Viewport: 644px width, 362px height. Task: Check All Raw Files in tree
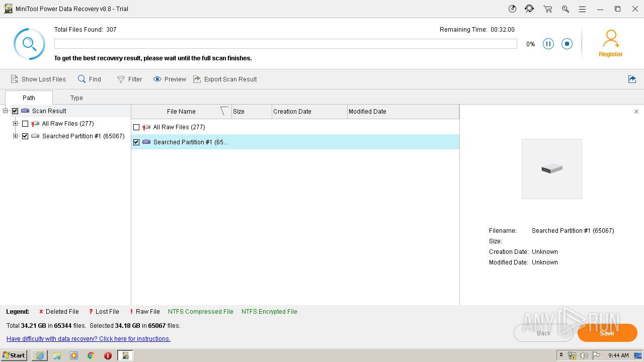click(25, 124)
